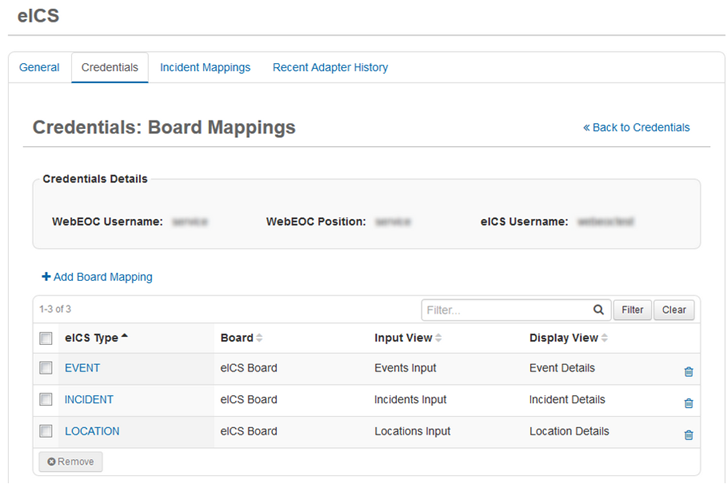The height and width of the screenshot is (492, 727).
Task: Click the Clear button
Action: click(x=674, y=310)
